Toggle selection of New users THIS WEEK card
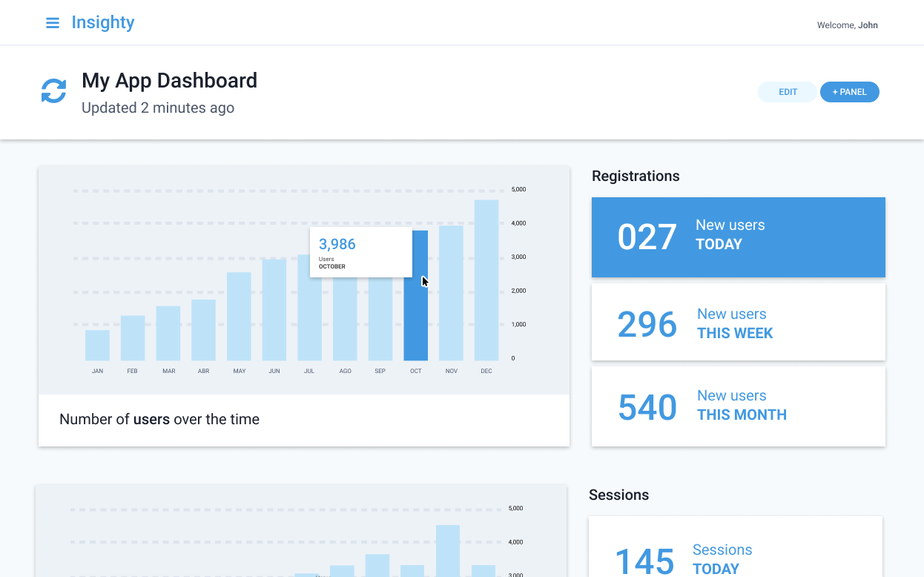 click(738, 321)
